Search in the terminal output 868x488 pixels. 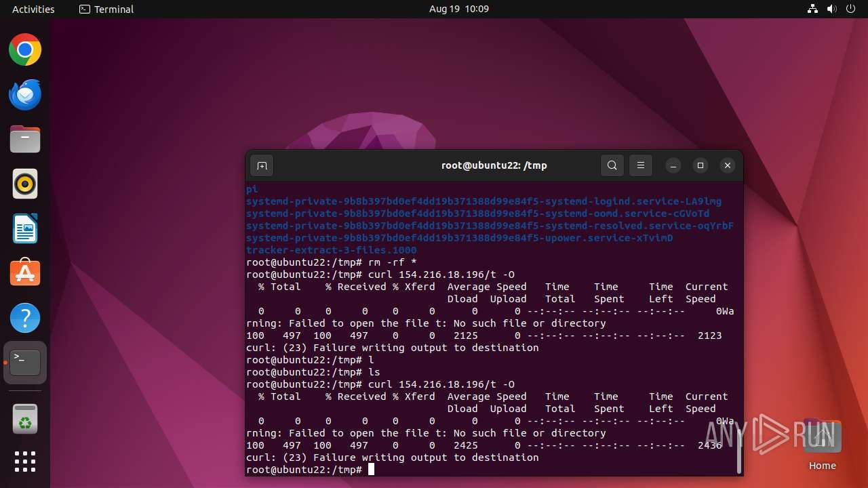tap(612, 165)
